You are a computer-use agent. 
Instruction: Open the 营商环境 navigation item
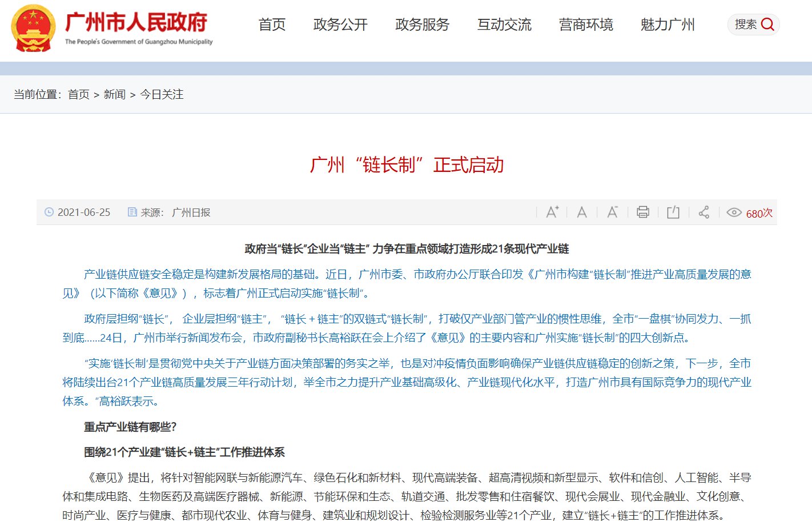pyautogui.click(x=586, y=25)
